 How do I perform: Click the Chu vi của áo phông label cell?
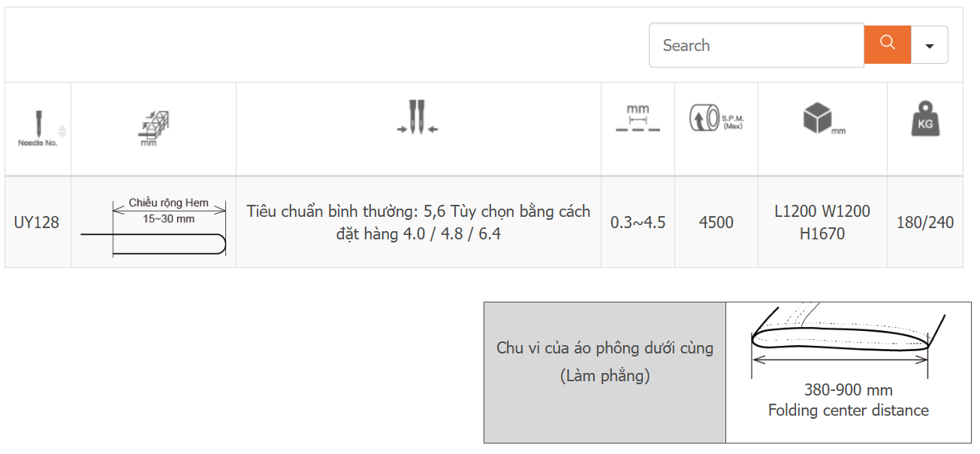pos(605,372)
